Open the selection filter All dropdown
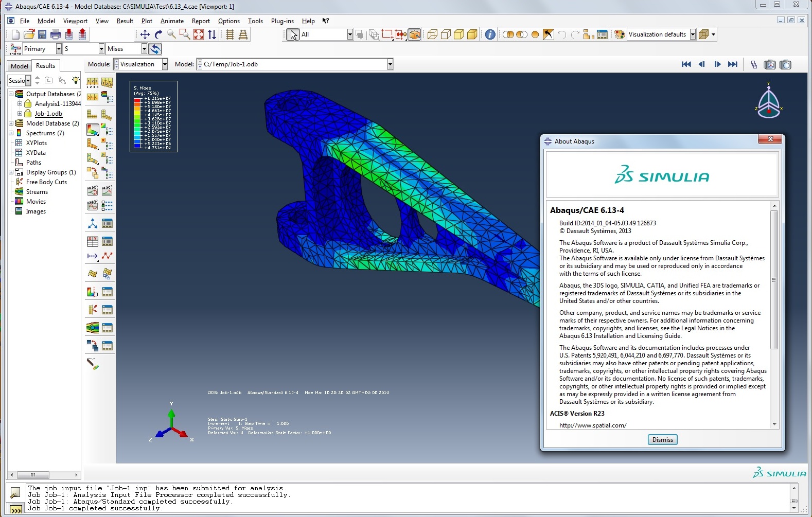Viewport: 812px width, 517px height. click(x=350, y=34)
